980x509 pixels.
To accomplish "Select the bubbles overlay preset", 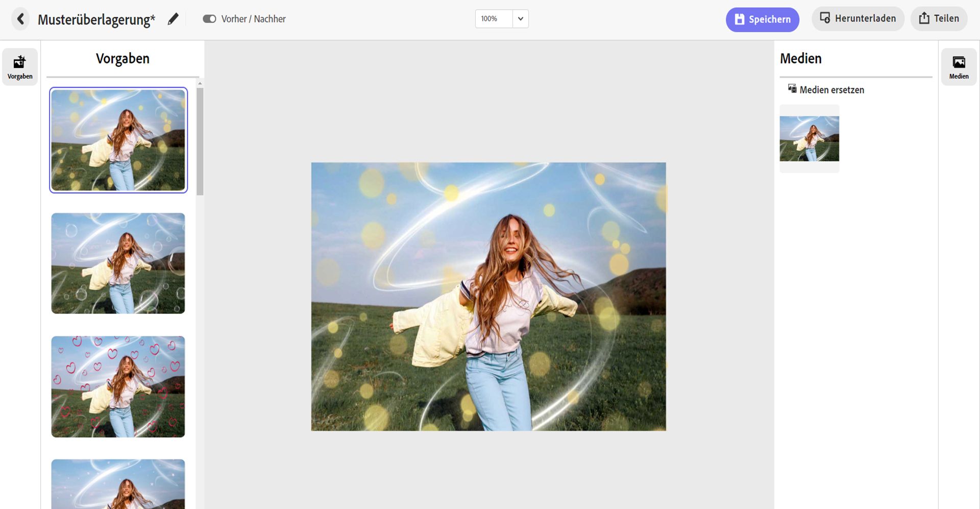I will click(118, 263).
